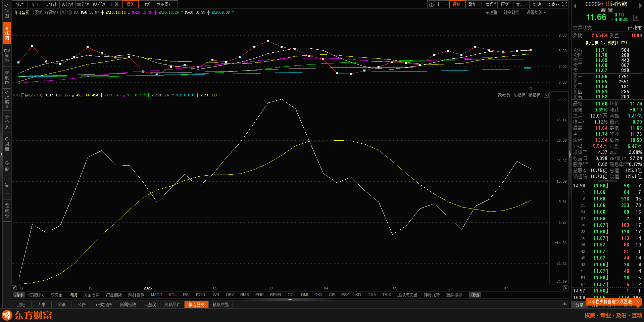Toggle the 隐藏 side panel button
Viewport: 644px width, 322px height.
pyautogui.click(x=553, y=4)
